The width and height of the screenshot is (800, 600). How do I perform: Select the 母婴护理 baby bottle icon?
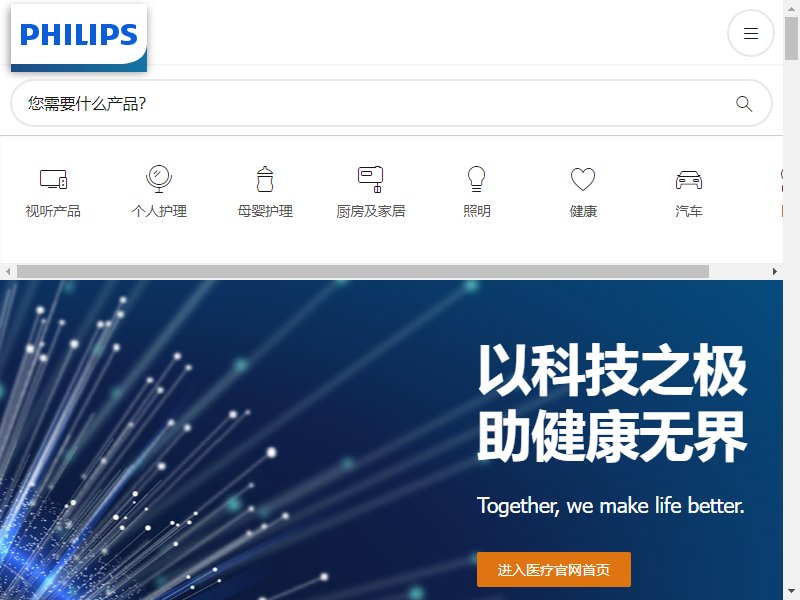click(265, 179)
